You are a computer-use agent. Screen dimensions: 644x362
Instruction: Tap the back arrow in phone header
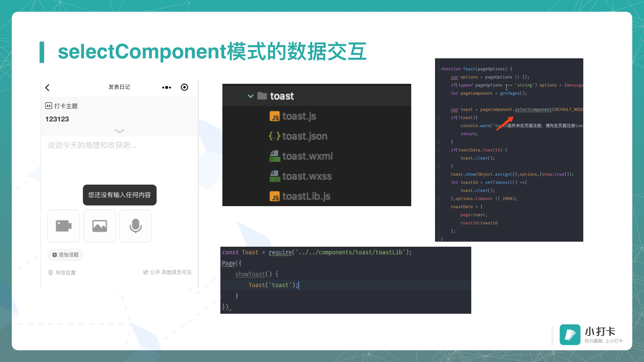coord(47,87)
